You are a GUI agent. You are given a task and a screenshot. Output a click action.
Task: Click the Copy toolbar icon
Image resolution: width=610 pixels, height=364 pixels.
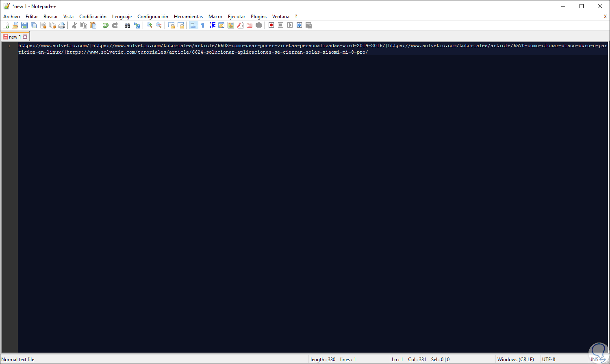(x=84, y=25)
